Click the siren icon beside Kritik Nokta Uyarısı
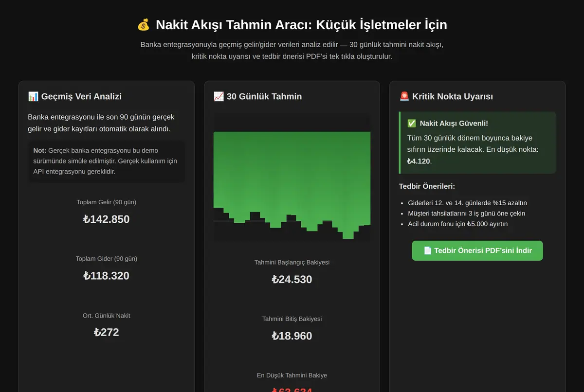The height and width of the screenshot is (392, 584). [x=404, y=96]
